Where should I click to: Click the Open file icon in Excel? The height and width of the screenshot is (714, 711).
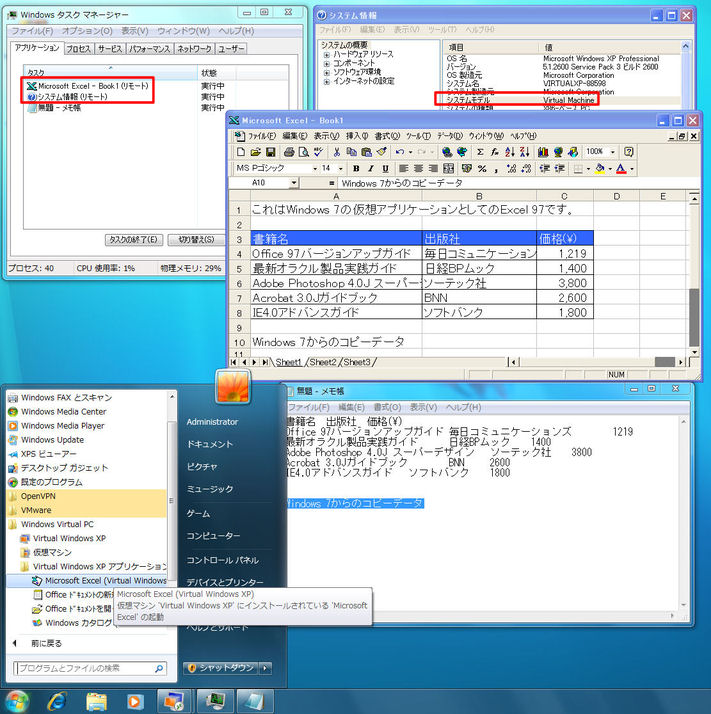point(256,152)
